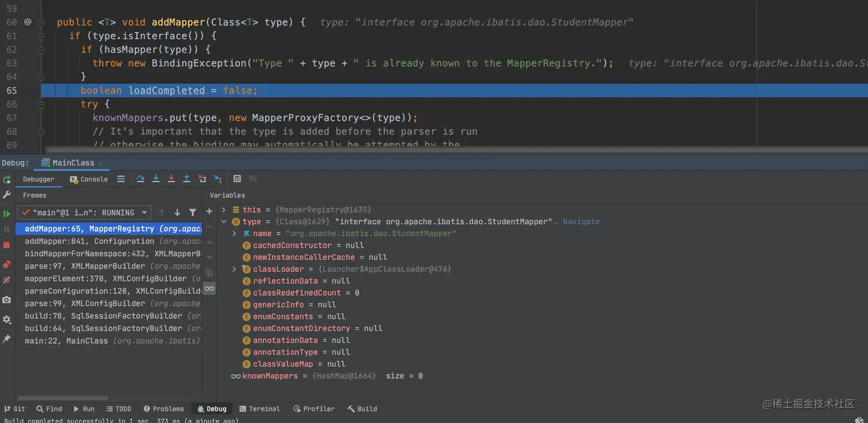Toggle code fold at line 60

(x=41, y=22)
